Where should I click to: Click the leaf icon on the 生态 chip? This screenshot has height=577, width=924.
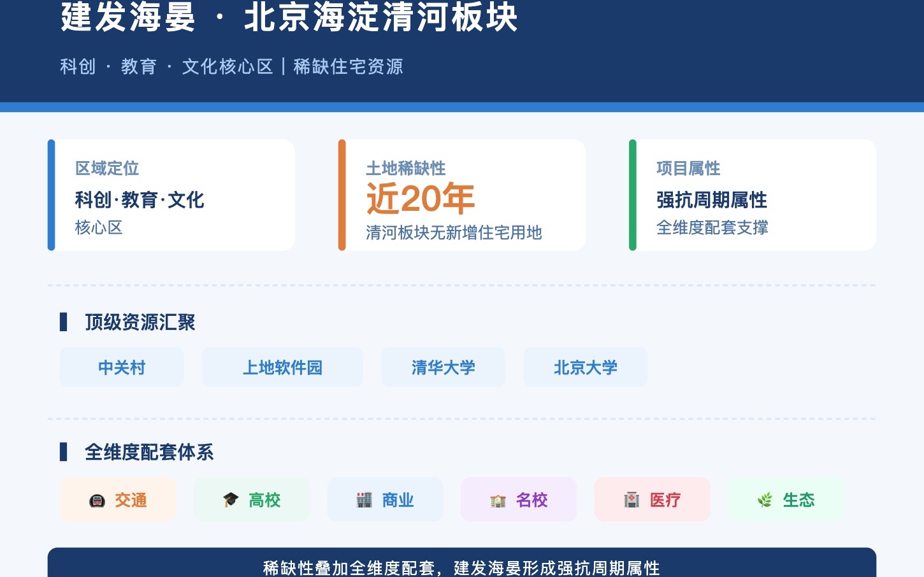[x=765, y=501]
